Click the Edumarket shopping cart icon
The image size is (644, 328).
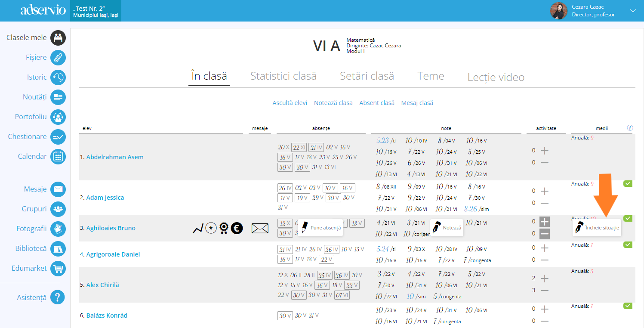[58, 269]
